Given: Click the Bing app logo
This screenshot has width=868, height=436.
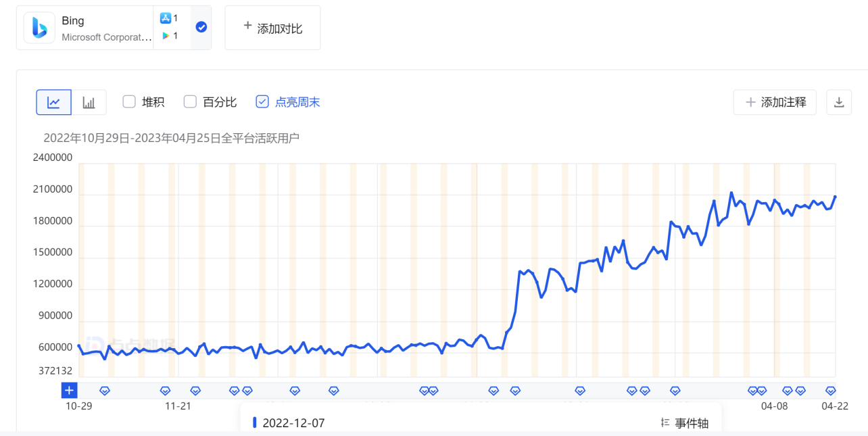Looking at the screenshot, I should click(39, 27).
